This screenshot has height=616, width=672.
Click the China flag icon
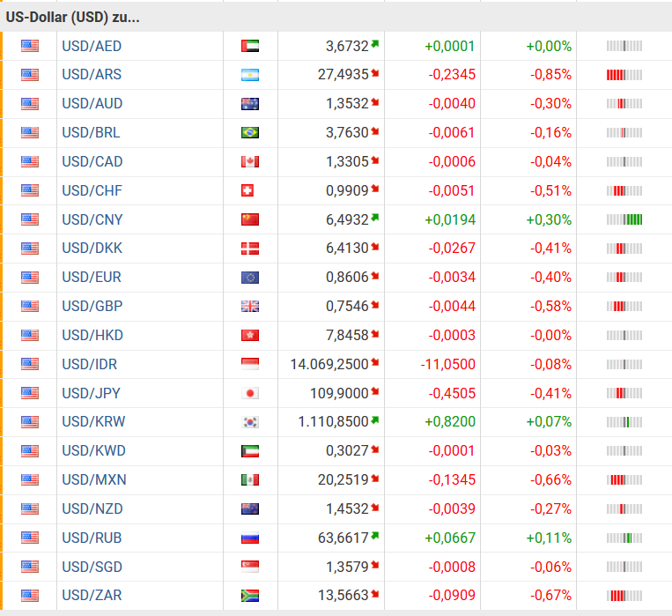pos(249,219)
